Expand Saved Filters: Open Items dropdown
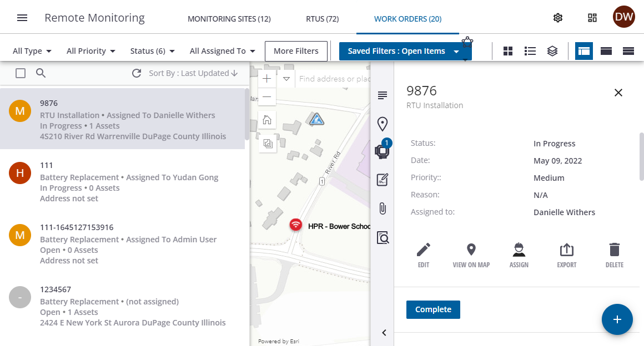Screen dimensions: 644x346 coord(405,51)
